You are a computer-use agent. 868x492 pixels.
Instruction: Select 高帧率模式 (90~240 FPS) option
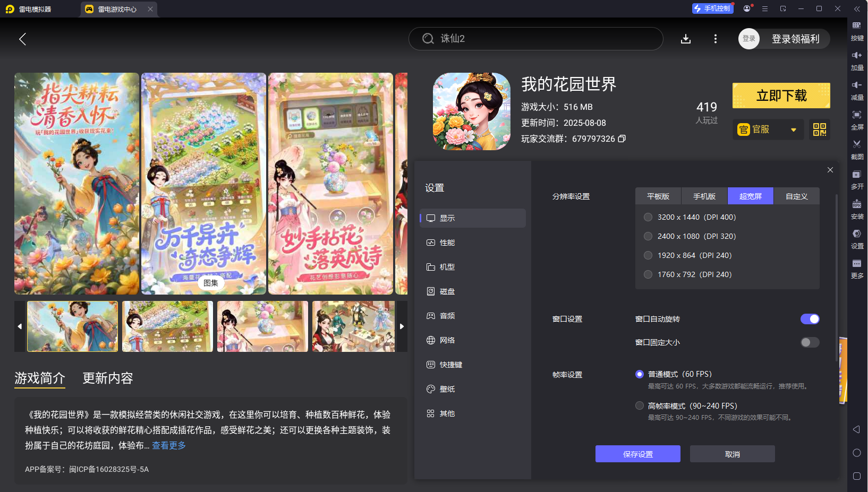point(640,405)
